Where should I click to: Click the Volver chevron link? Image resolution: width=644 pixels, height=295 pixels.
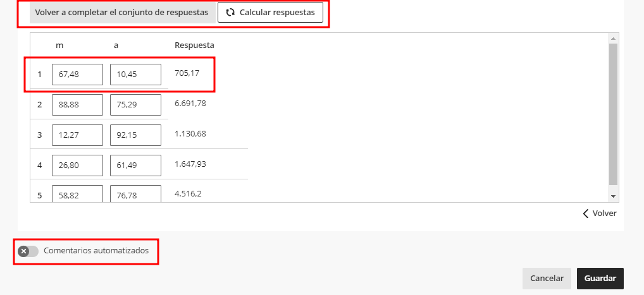599,214
